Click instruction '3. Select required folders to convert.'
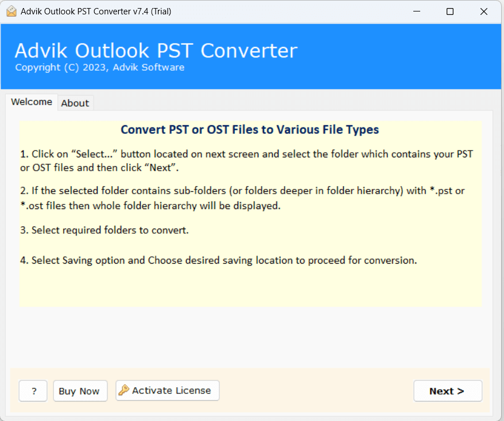The height and width of the screenshot is (421, 504). (x=104, y=230)
